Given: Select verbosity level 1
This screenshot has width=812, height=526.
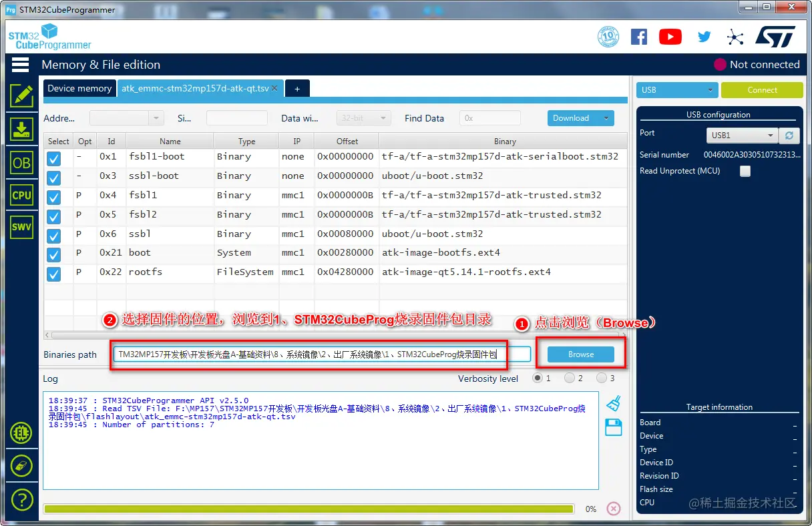Looking at the screenshot, I should pos(538,378).
